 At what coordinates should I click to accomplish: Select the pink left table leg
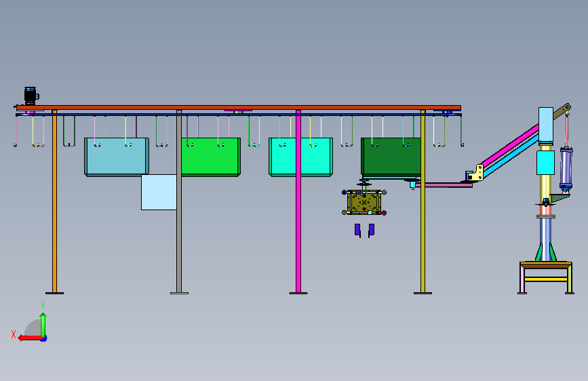[522, 280]
